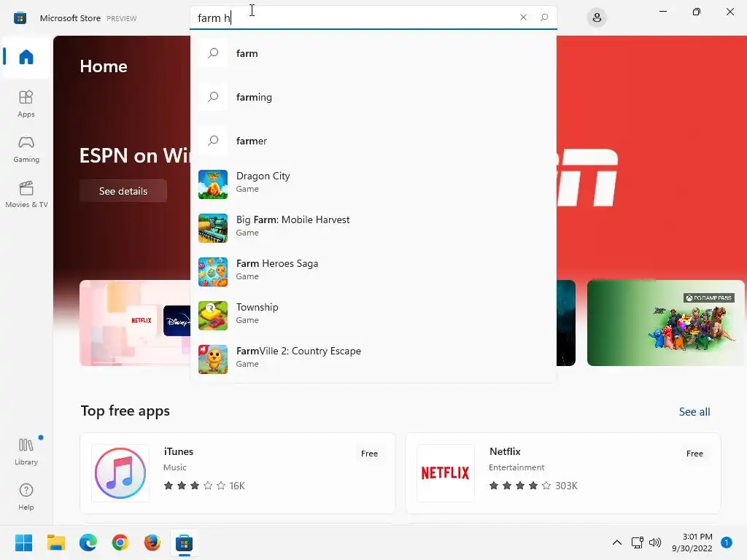Viewport: 747px width, 560px height.
Task: Launch Microsoft Edge from taskbar
Action: point(88,542)
